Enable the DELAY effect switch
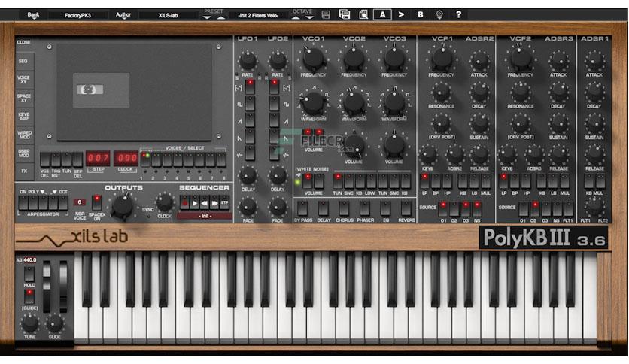This screenshot has width=629, height=364. click(x=324, y=208)
